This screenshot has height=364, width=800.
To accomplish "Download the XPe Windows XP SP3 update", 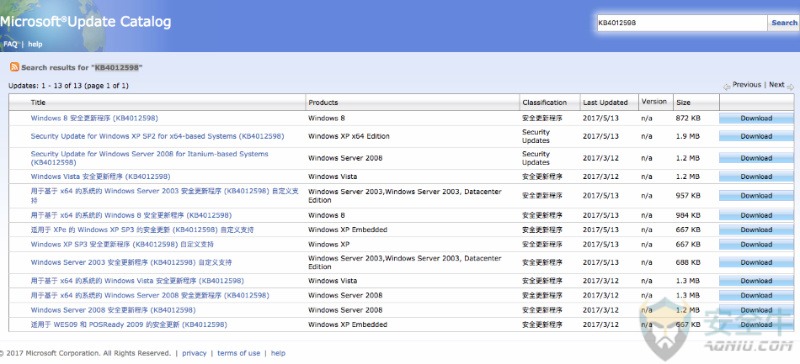I will click(x=756, y=230).
